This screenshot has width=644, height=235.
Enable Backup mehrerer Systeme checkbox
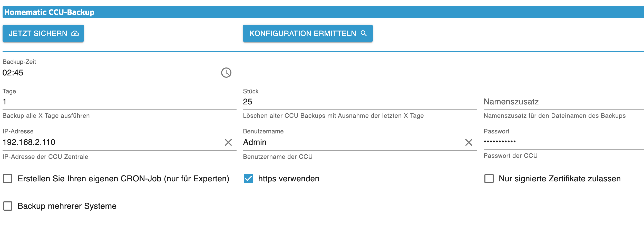[x=8, y=206]
